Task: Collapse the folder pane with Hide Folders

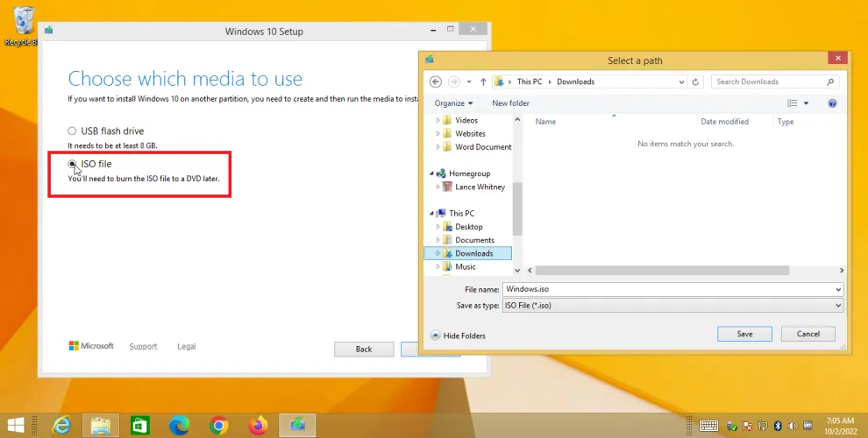Action: 458,336
